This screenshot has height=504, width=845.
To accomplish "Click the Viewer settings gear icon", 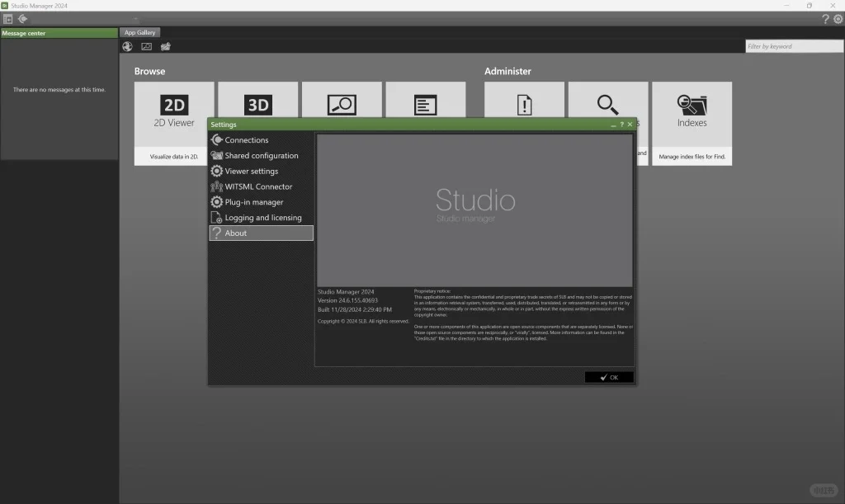I will click(217, 172).
